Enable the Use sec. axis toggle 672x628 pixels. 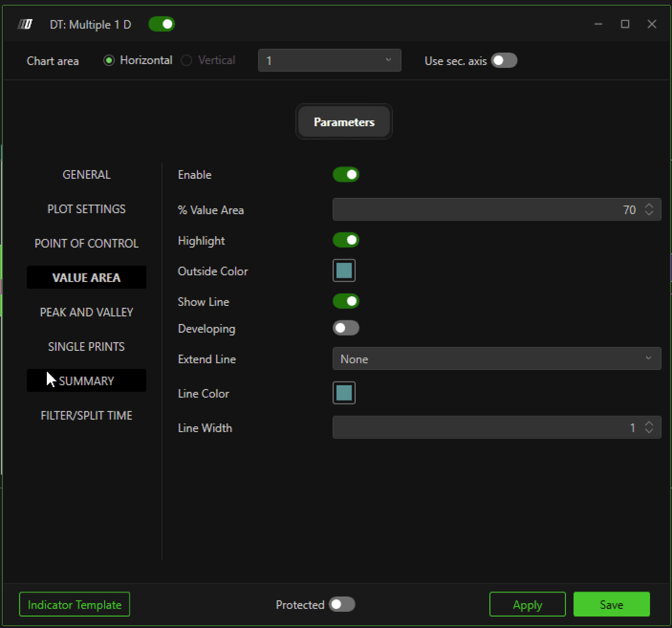504,61
